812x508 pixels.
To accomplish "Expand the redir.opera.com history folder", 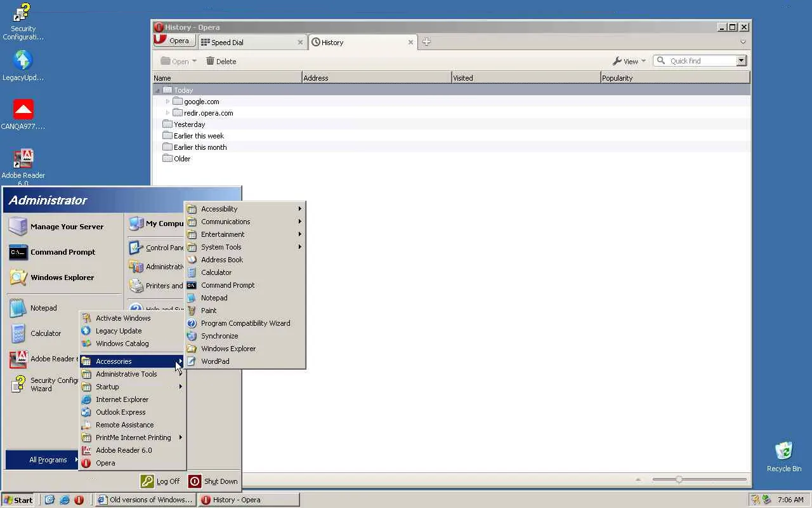I will click(167, 113).
